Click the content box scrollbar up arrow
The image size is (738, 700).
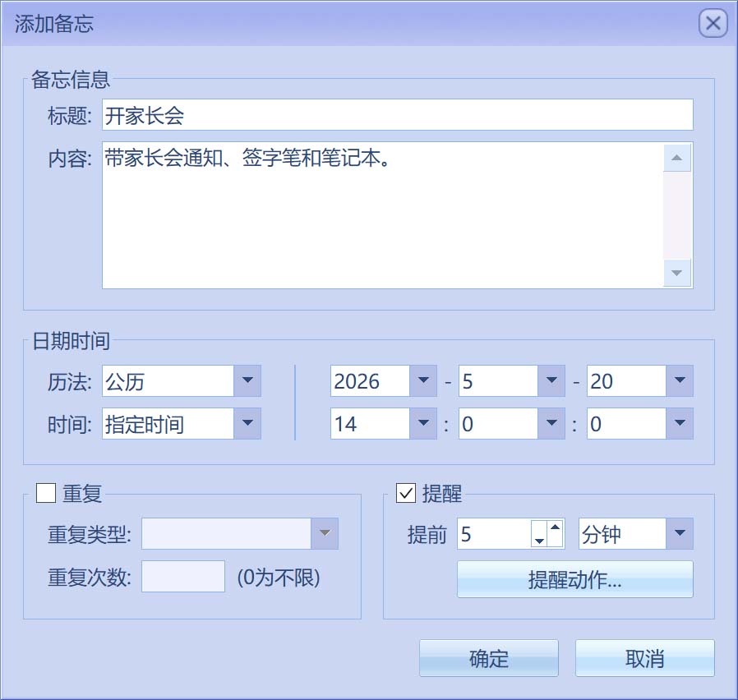click(677, 158)
